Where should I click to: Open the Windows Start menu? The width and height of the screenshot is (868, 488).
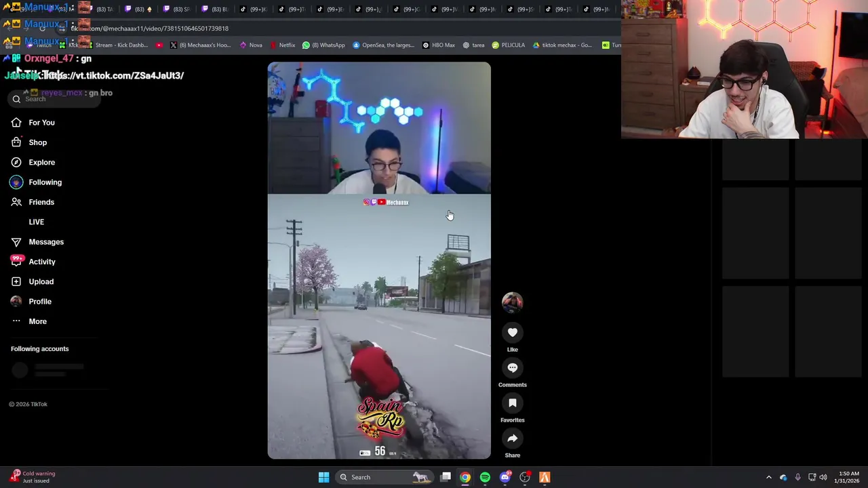pos(323,477)
